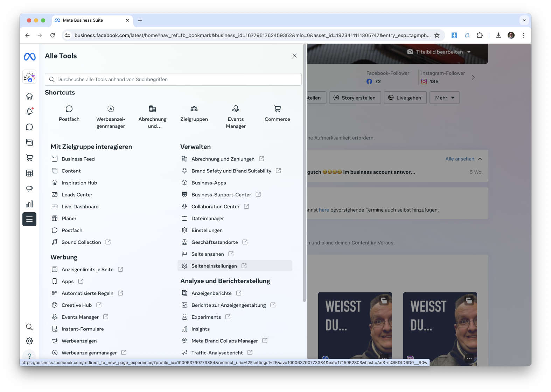Select Seiteneinstellungen in Verwalten list
The height and width of the screenshot is (392, 551).
click(x=214, y=266)
